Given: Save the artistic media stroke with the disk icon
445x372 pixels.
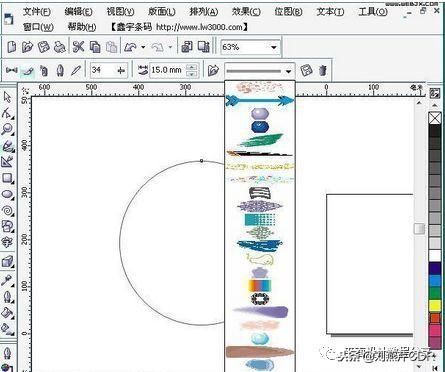Looking at the screenshot, I should (306, 70).
